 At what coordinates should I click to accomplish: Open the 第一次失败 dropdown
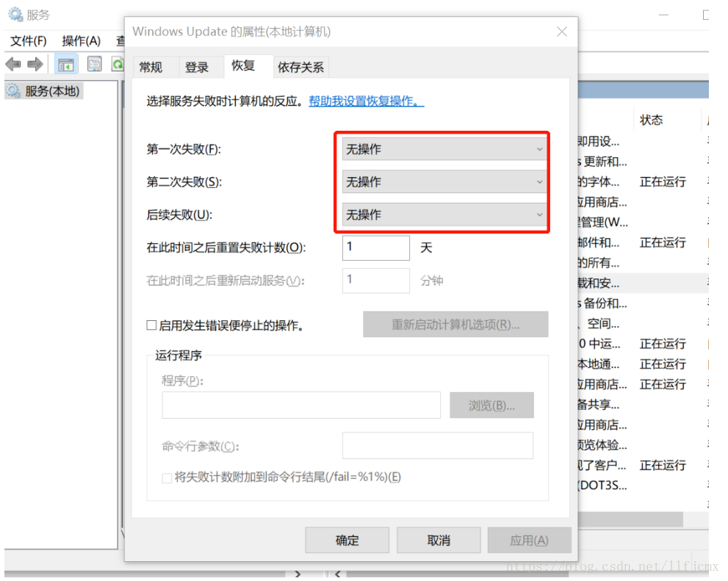click(x=444, y=149)
